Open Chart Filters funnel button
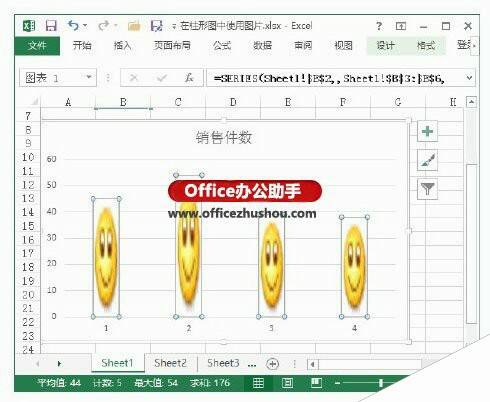This screenshot has height=402, width=490. (427, 189)
